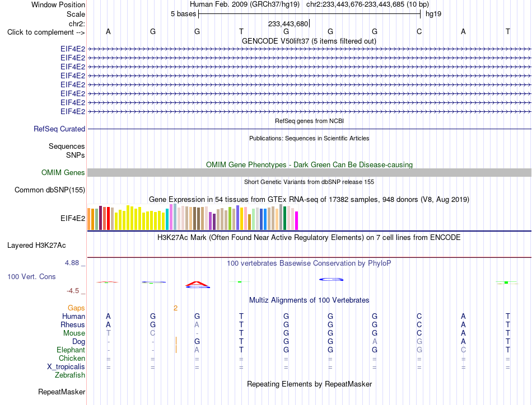
Task: Click the orange gap marker in Dog row
Action: 176,341
